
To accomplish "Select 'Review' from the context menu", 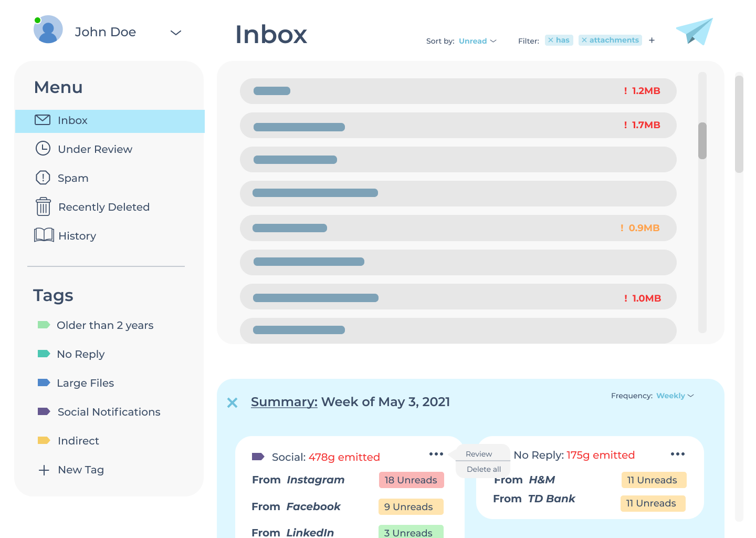I will [479, 454].
